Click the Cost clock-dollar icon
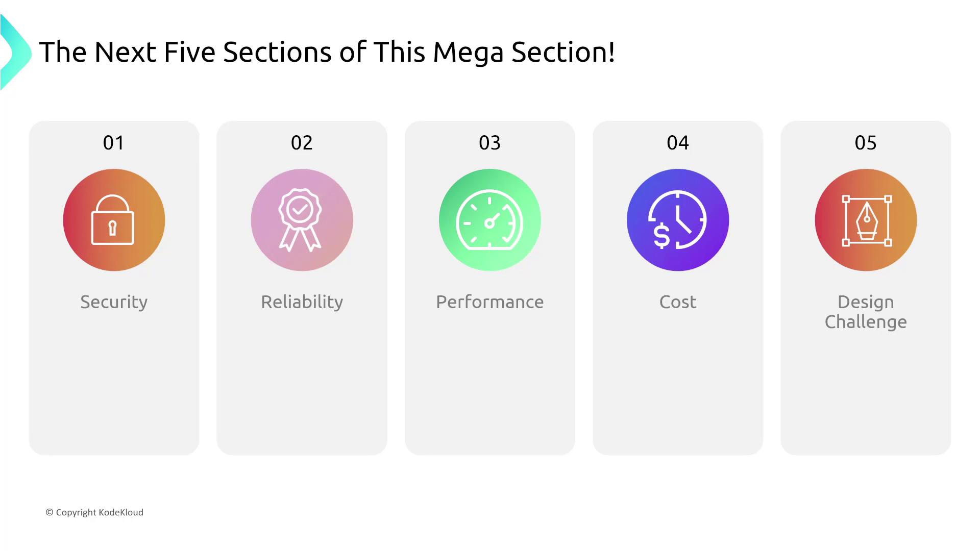The width and height of the screenshot is (980, 551). pyautogui.click(x=677, y=220)
